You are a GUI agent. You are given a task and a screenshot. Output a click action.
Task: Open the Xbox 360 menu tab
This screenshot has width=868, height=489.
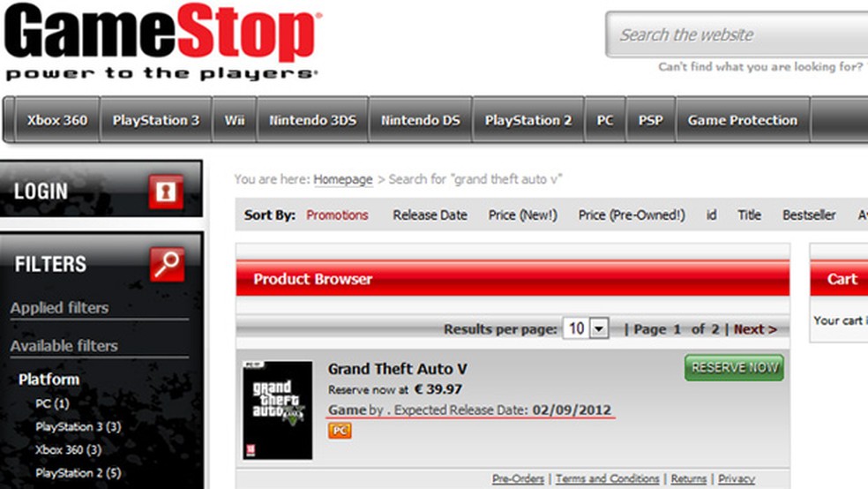(x=57, y=120)
